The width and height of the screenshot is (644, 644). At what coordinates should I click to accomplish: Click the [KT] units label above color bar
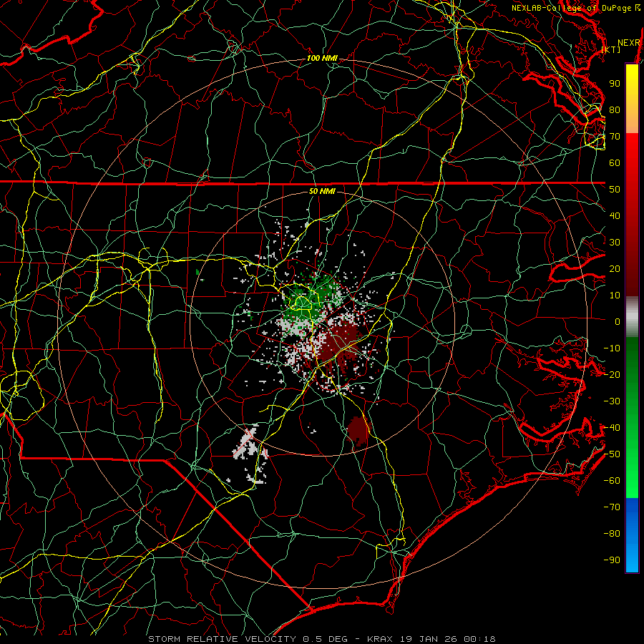tap(611, 49)
